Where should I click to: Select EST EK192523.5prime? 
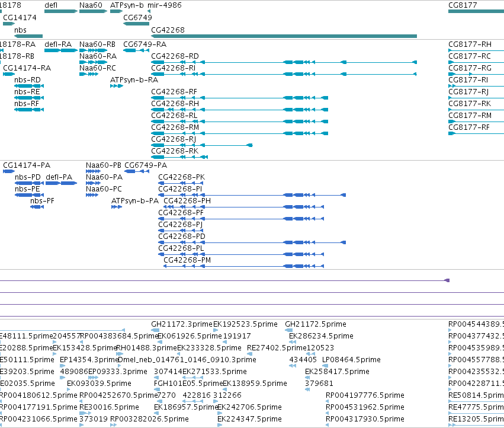tap(245, 324)
